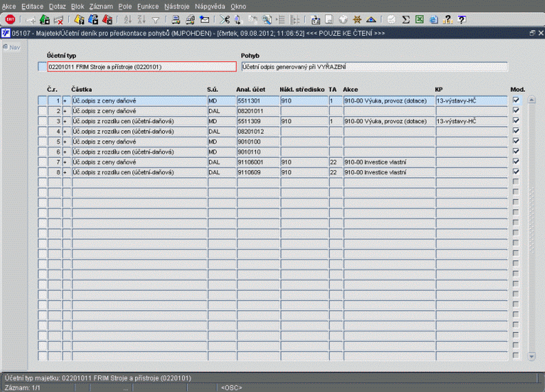This screenshot has height=392, width=545.
Task: Toggle Mod. checkbox for row 8
Action: click(516, 172)
